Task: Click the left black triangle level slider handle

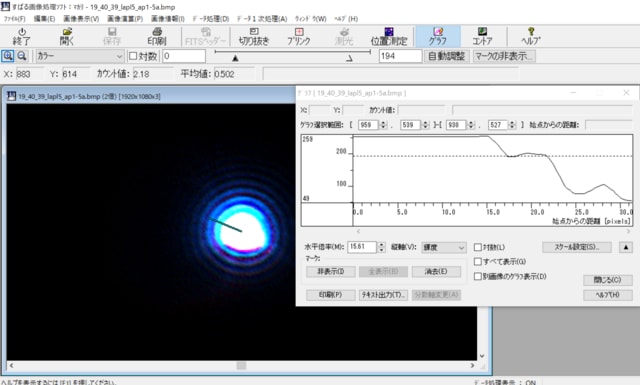Action: pos(235,58)
